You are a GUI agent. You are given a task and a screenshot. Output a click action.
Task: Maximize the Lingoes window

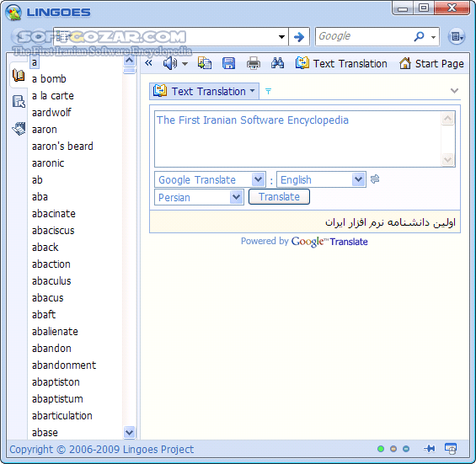[x=424, y=8]
